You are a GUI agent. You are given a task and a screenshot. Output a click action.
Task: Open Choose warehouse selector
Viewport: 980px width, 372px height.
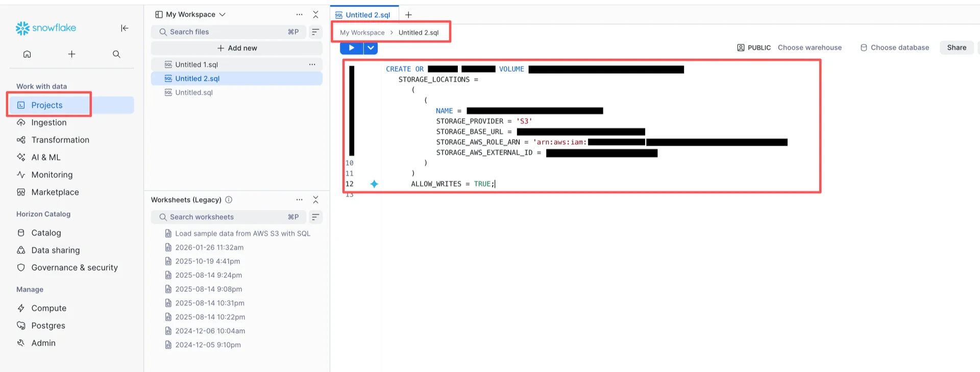pos(810,48)
